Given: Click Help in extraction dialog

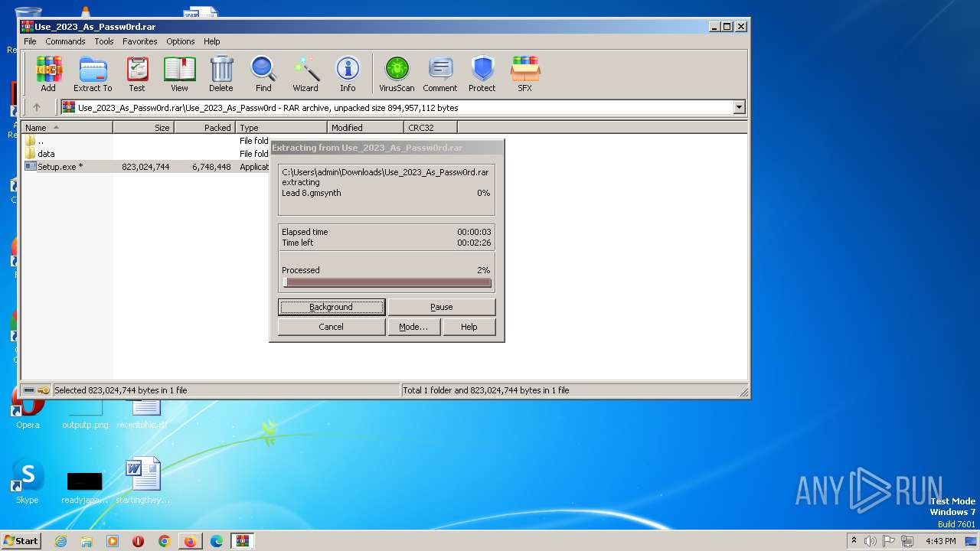Looking at the screenshot, I should tap(469, 327).
